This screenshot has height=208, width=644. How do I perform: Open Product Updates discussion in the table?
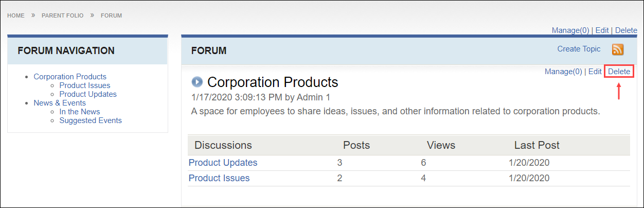[223, 163]
